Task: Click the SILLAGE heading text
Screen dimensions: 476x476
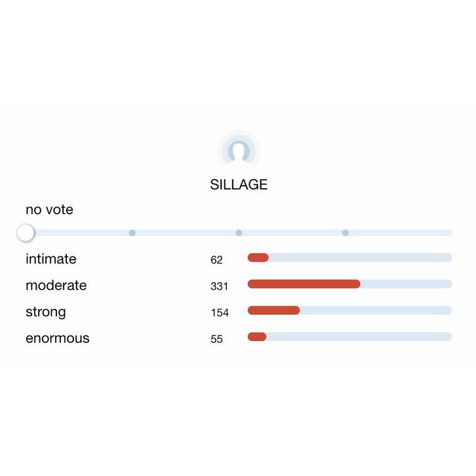Action: click(x=239, y=185)
